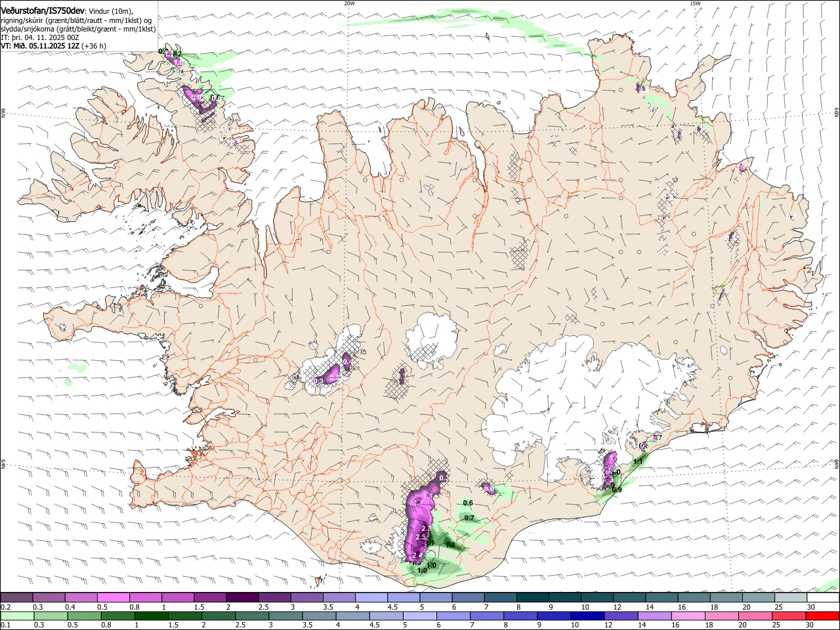The height and width of the screenshot is (630, 840).
Task: Click the 0.2 label in the upper legend row
Action: 7,607
